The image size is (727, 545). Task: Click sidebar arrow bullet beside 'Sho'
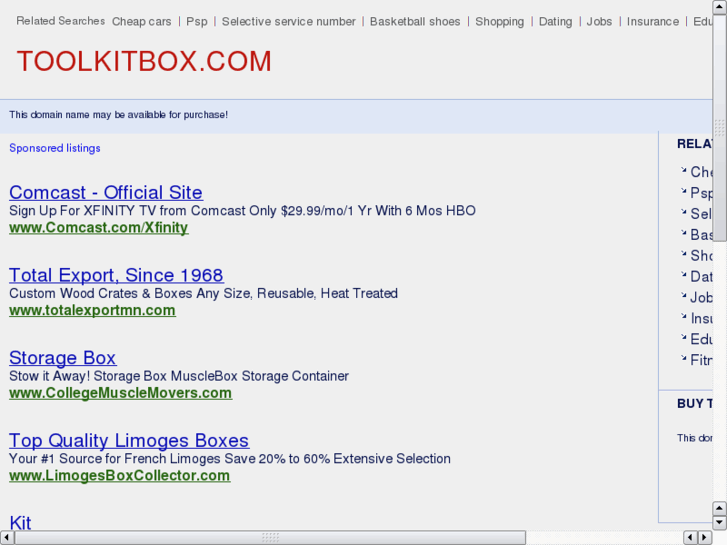point(683,254)
